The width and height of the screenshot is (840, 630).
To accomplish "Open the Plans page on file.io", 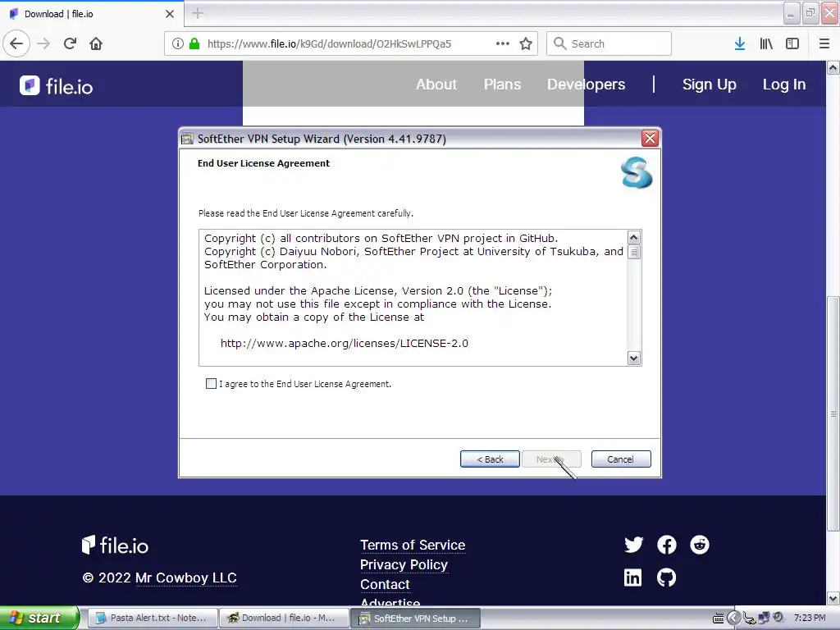I will (502, 84).
